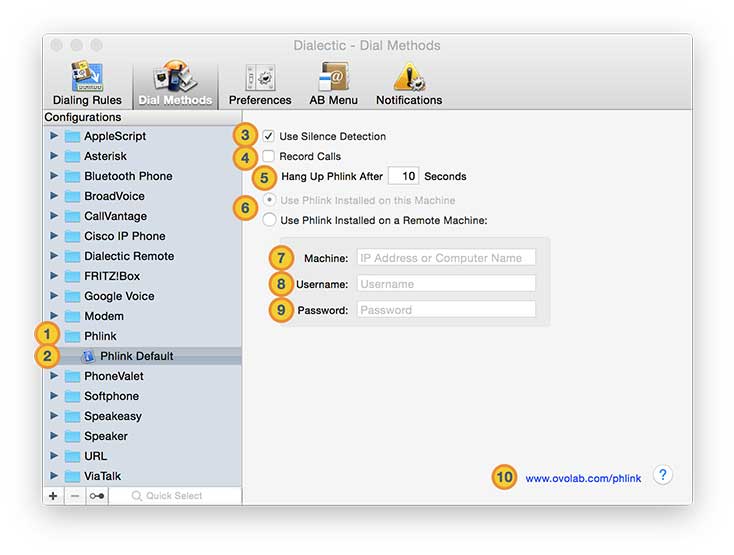Click the AppleScript folder icon
This screenshot has height=555, width=734.
click(72, 137)
